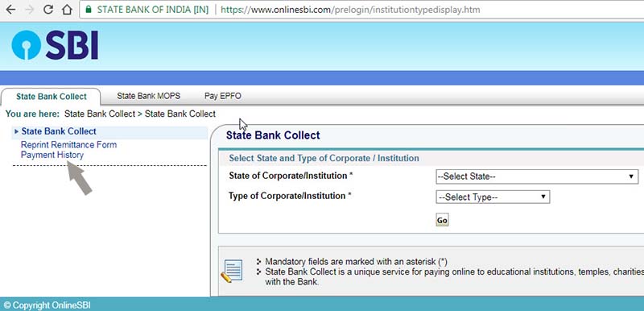Open Payment History link

(52, 155)
